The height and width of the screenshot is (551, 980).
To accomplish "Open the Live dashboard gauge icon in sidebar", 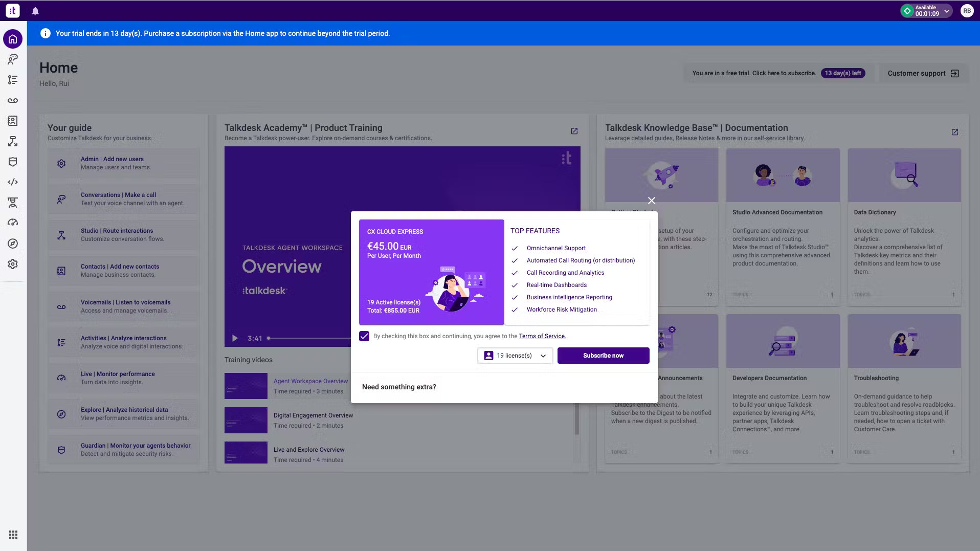I will [13, 223].
